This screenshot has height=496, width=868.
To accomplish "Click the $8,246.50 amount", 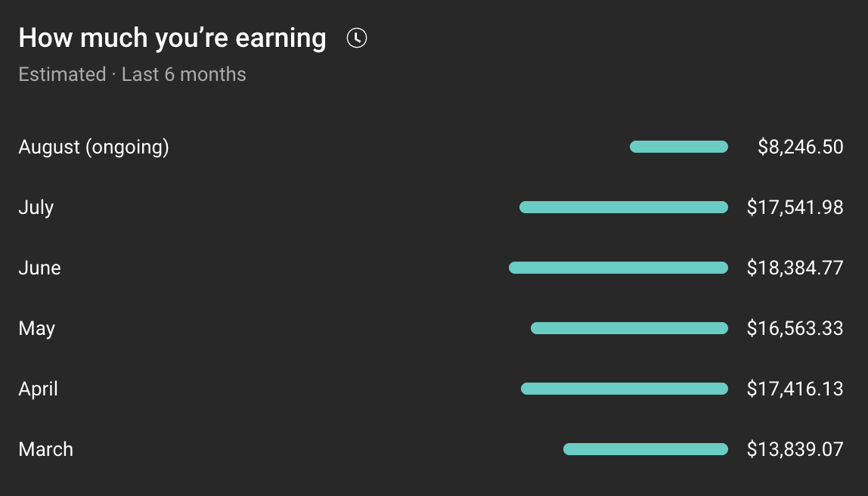I will [x=800, y=147].
